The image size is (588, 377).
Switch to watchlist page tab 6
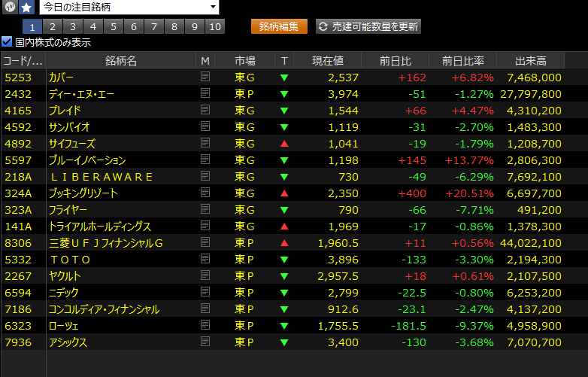coord(134,26)
